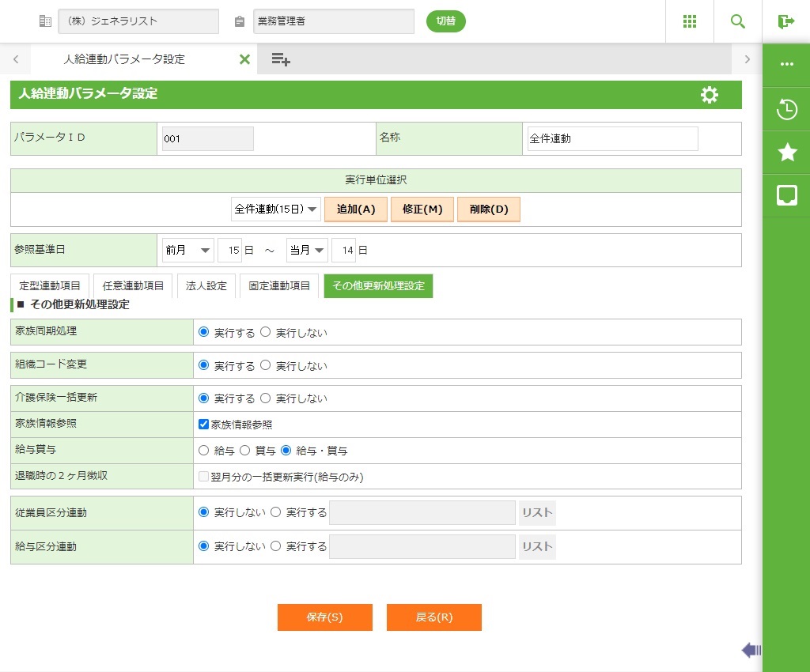Click the 保存(S) save button
810x672 pixels.
[x=324, y=617]
